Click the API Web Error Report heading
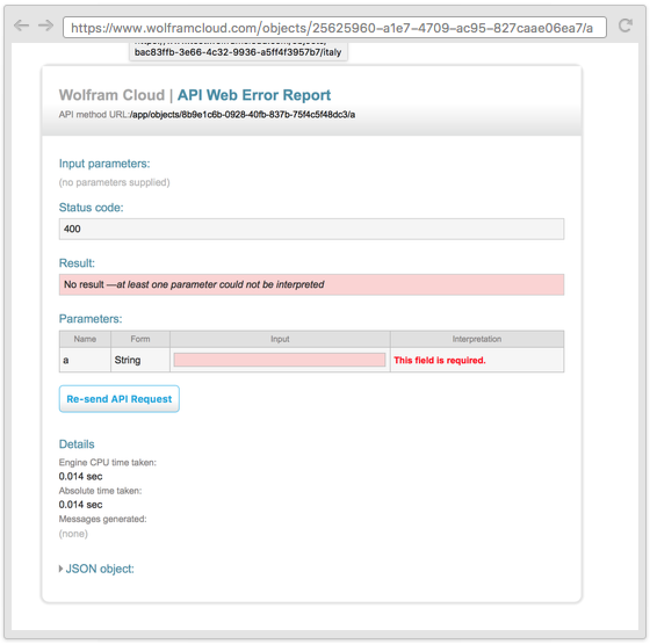 [x=254, y=95]
